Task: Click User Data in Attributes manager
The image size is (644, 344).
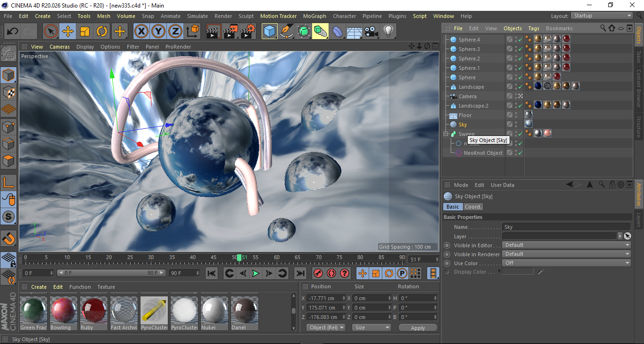Action: 503,185
